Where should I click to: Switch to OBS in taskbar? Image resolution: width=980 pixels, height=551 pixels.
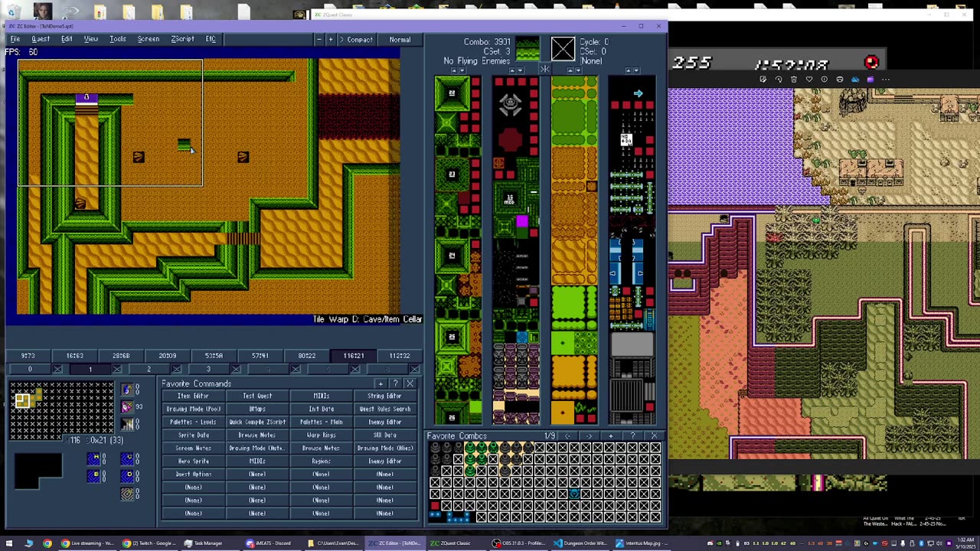[518, 543]
